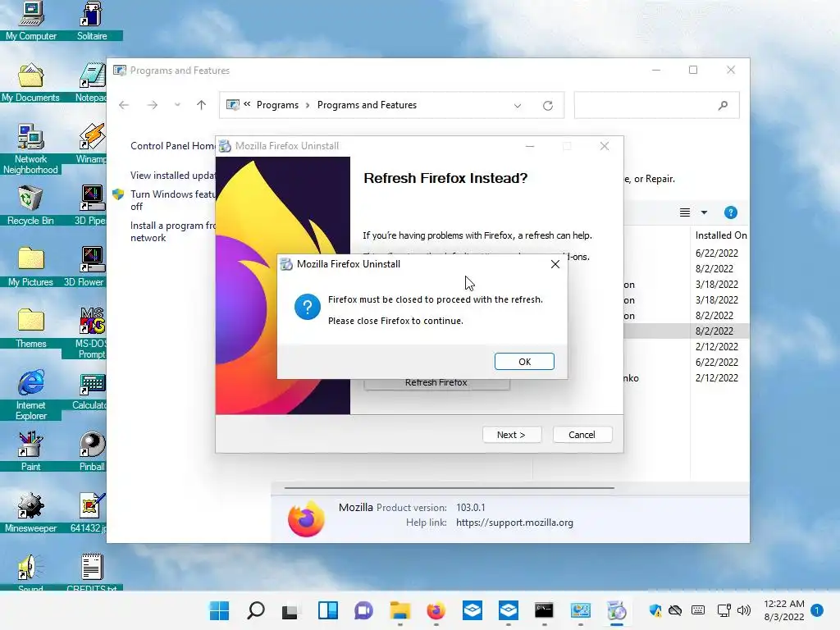Open the Solitaire desktop shortcut
Screen dimensions: 840x630
[x=92, y=21]
